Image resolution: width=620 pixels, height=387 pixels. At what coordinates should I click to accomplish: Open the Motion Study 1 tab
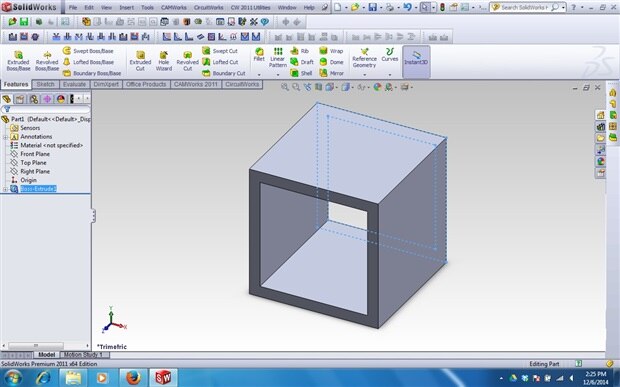[83, 355]
